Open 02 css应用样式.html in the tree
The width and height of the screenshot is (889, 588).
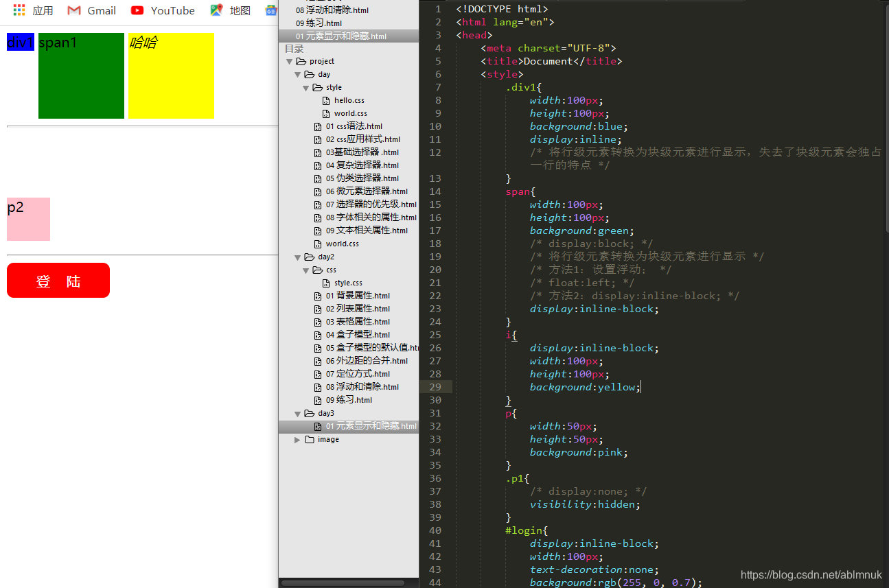click(363, 139)
